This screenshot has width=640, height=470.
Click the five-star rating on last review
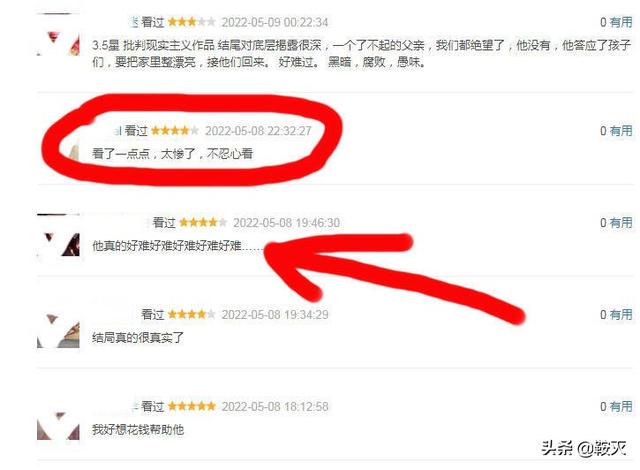(191, 406)
